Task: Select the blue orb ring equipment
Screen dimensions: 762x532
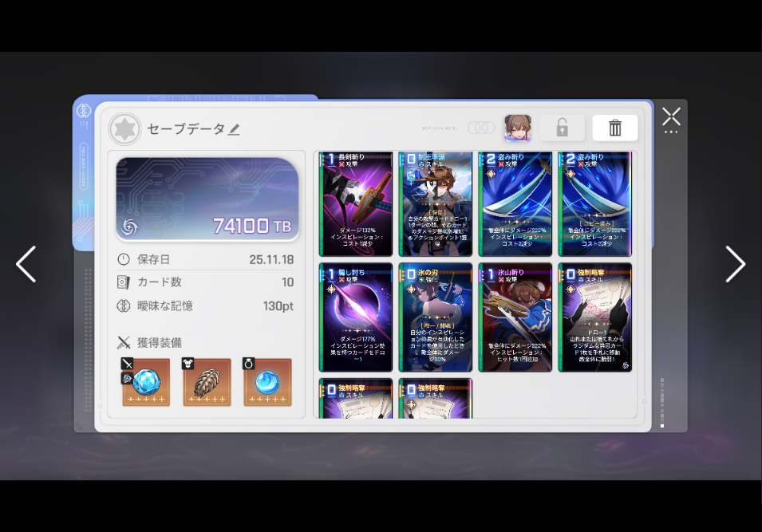Action: click(267, 383)
